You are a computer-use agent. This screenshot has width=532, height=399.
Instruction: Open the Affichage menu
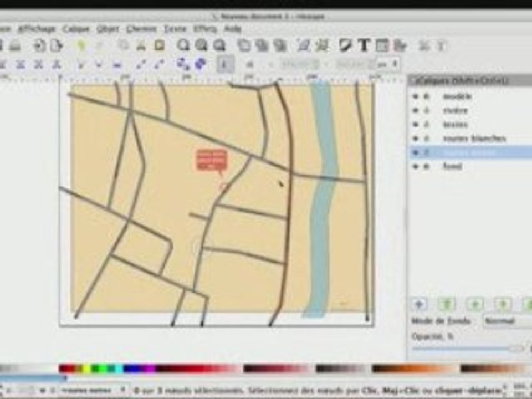point(37,29)
